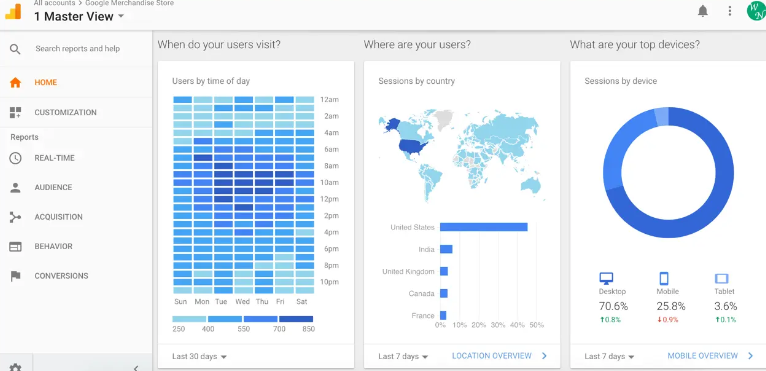
Task: Click the Users by time of day title
Action: click(x=211, y=81)
